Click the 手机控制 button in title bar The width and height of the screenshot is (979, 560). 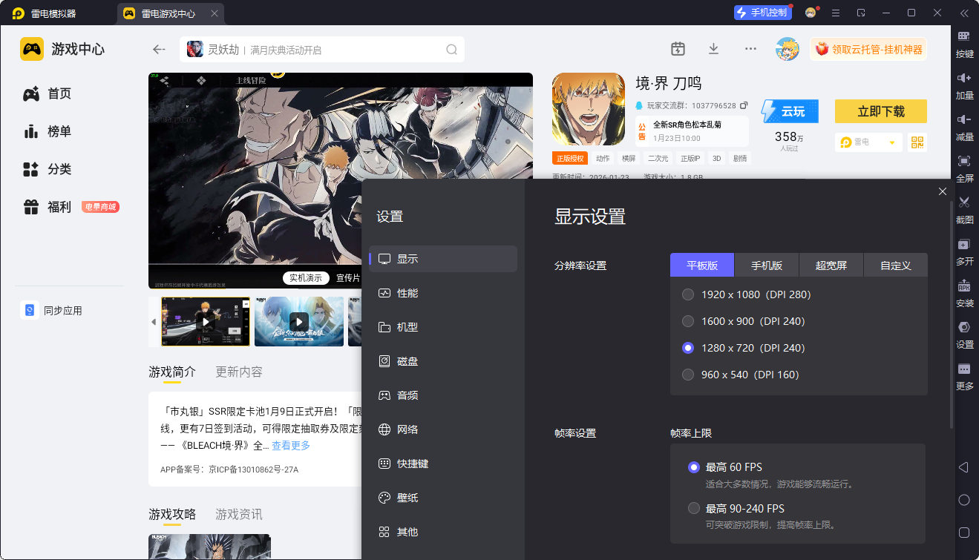tap(762, 13)
